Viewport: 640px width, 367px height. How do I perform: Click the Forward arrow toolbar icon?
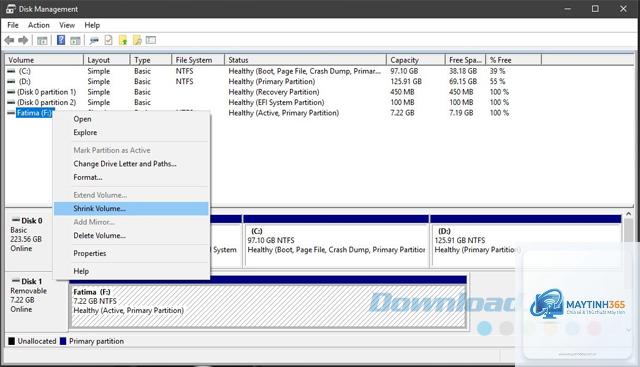click(x=23, y=40)
